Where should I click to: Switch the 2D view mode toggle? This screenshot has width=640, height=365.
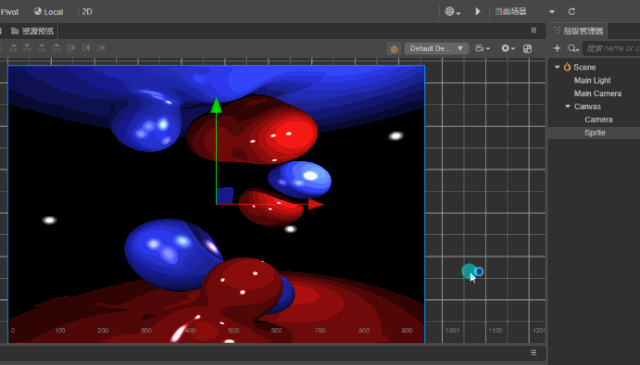click(87, 11)
